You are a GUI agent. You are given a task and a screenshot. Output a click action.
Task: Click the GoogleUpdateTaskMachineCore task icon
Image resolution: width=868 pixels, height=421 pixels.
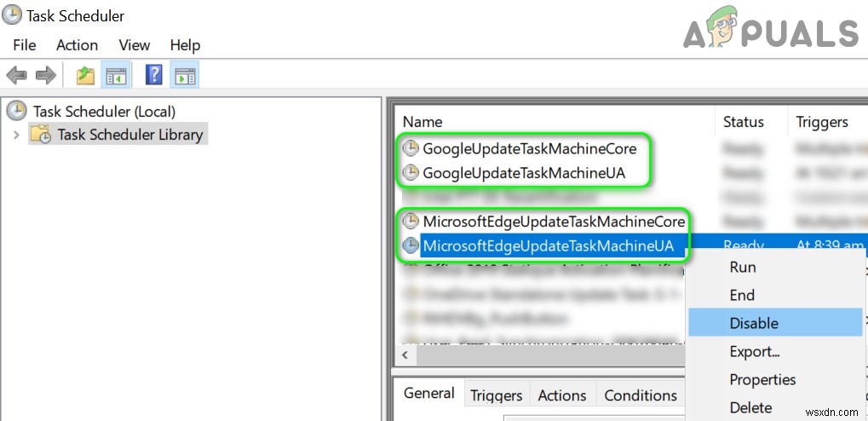coord(411,148)
